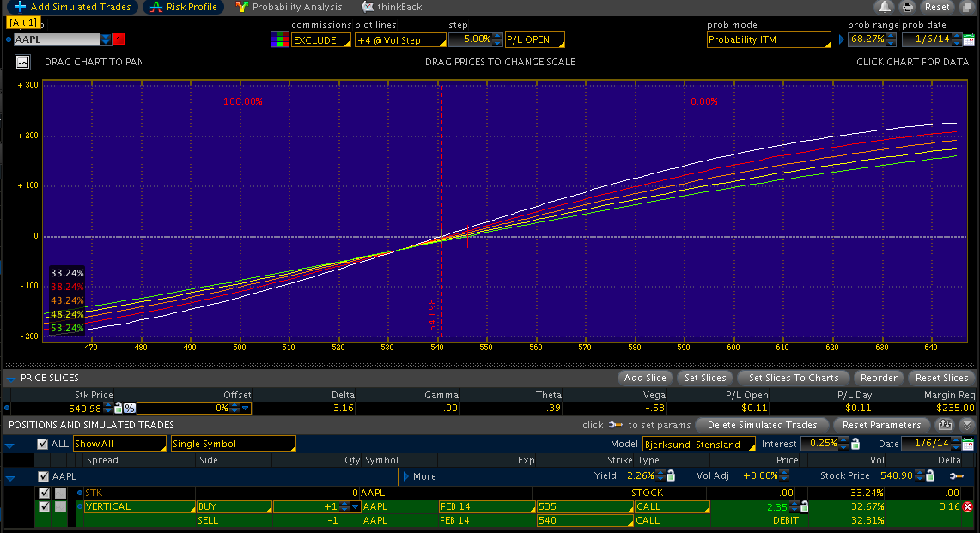The height and width of the screenshot is (533, 980).
Task: Click Delete Simulated Trades button
Action: [762, 425]
